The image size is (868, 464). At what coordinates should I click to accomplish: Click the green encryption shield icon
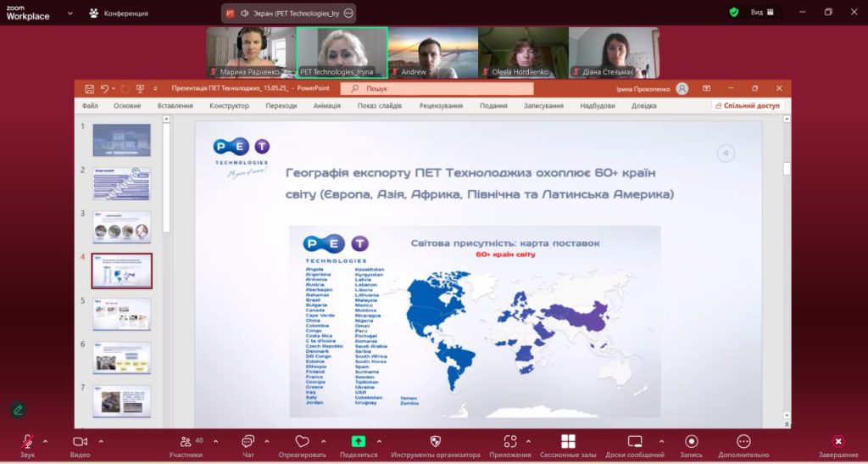coord(734,12)
